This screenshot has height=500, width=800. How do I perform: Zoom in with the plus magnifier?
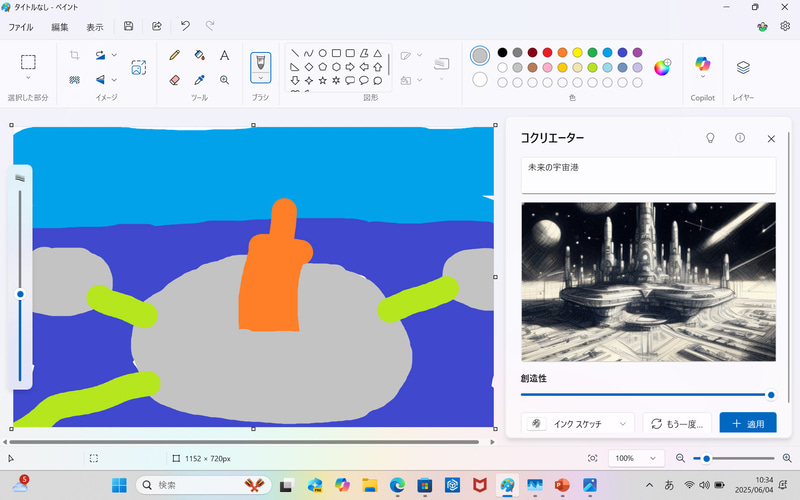click(x=787, y=458)
